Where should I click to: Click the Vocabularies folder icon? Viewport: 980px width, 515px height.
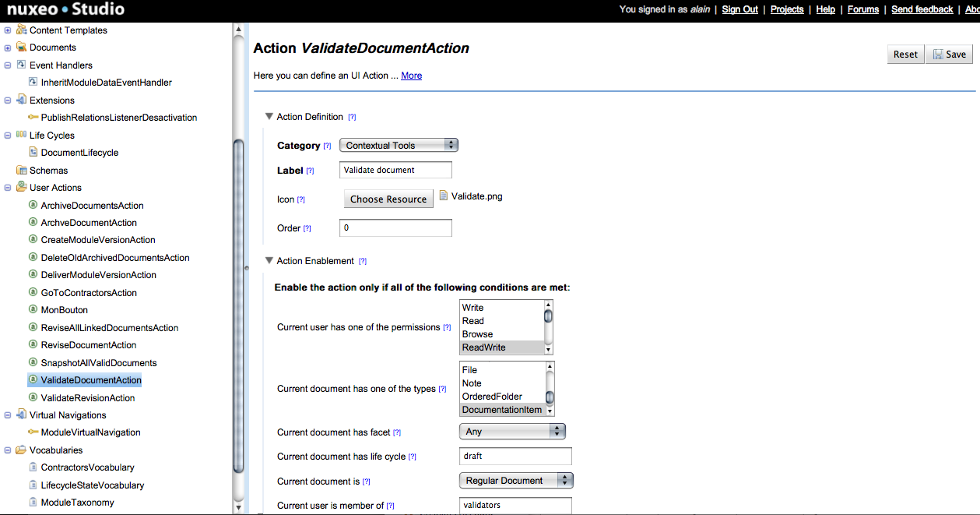pos(22,450)
